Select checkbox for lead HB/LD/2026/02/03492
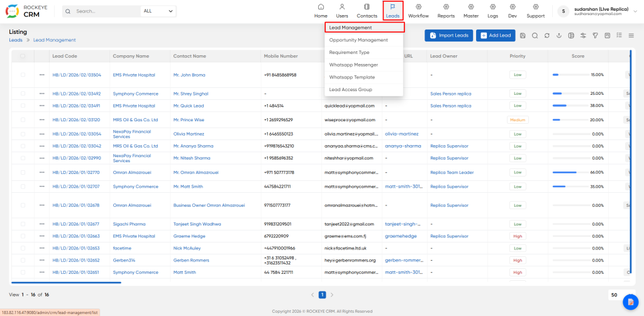Image resolution: width=644 pixels, height=316 pixels. (x=23, y=94)
